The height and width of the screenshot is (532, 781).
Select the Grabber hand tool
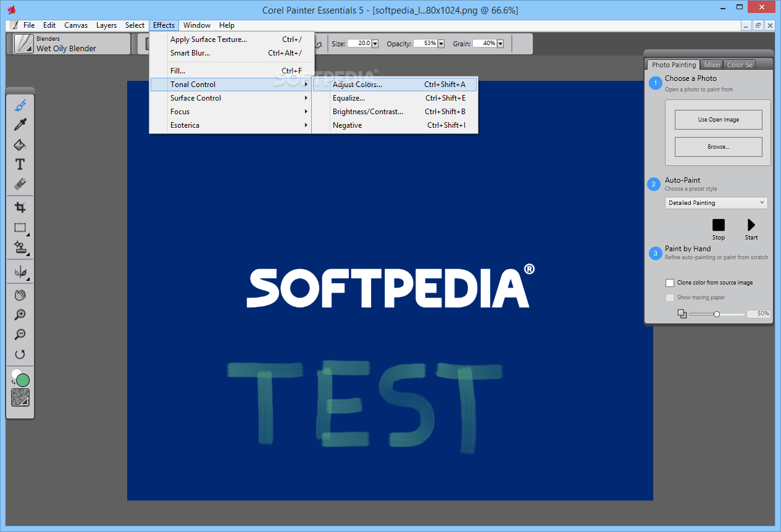click(20, 295)
